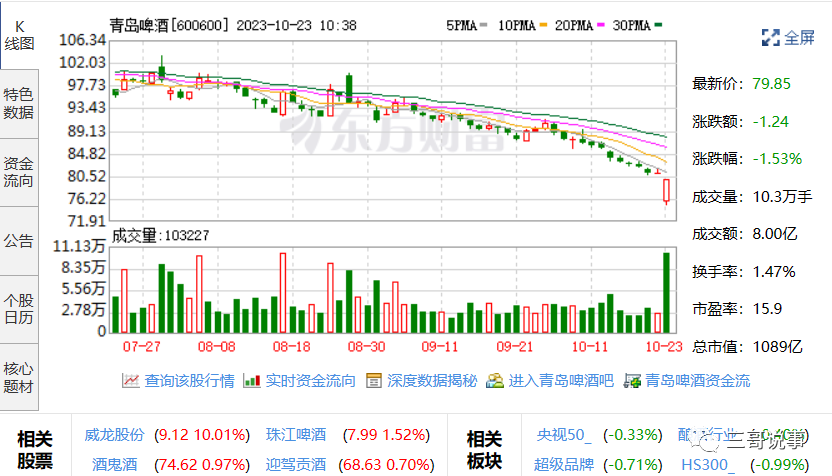Open the 查询该股行情 link
This screenshot has height=476, width=832.
pos(189,380)
